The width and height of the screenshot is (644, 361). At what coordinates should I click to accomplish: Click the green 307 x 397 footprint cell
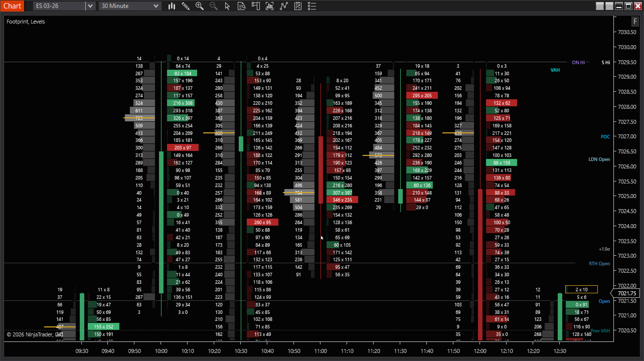point(339,193)
